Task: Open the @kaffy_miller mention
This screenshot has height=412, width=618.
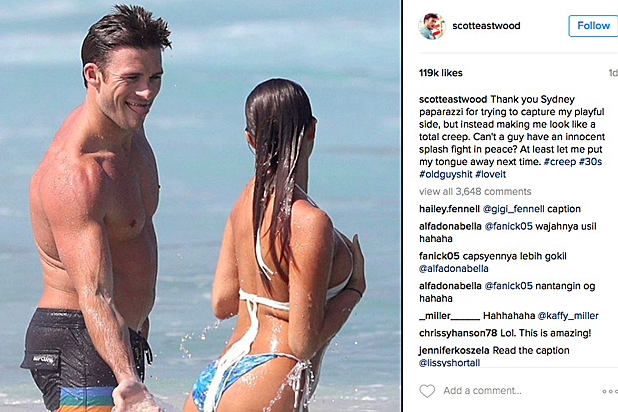Action: tap(568, 316)
